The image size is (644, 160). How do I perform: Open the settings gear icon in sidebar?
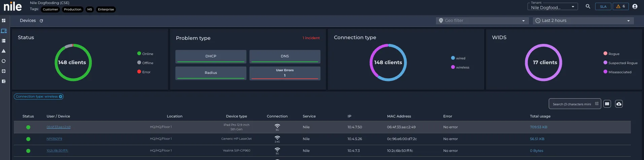point(4,71)
